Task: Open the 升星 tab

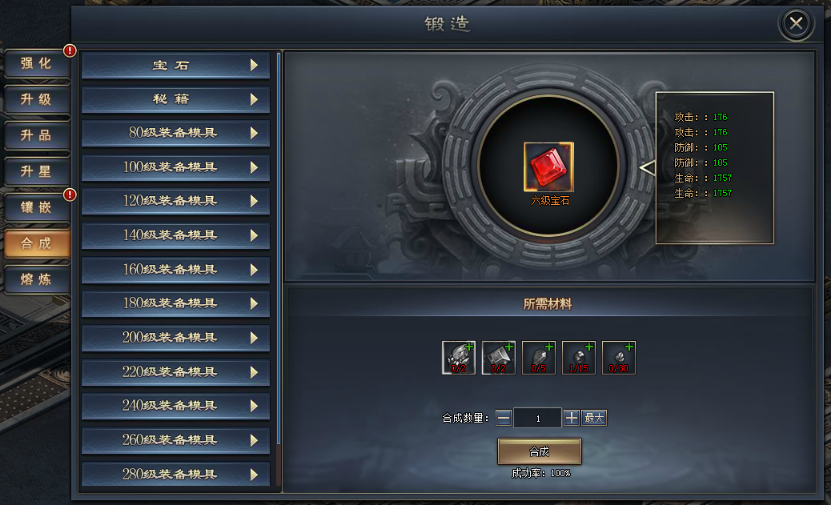Action: 37,171
